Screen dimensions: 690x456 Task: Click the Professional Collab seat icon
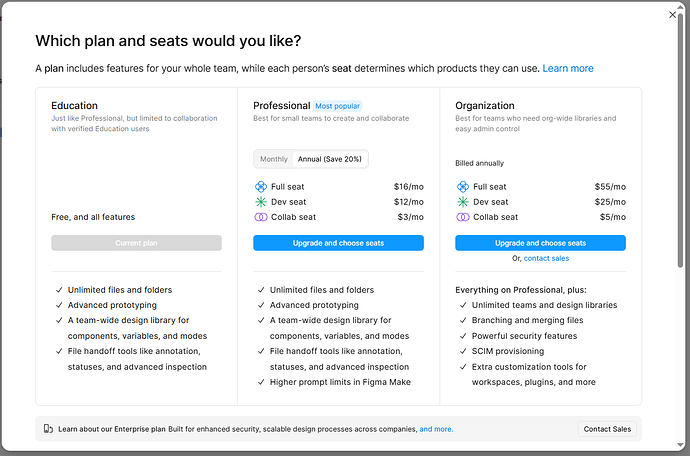261,217
